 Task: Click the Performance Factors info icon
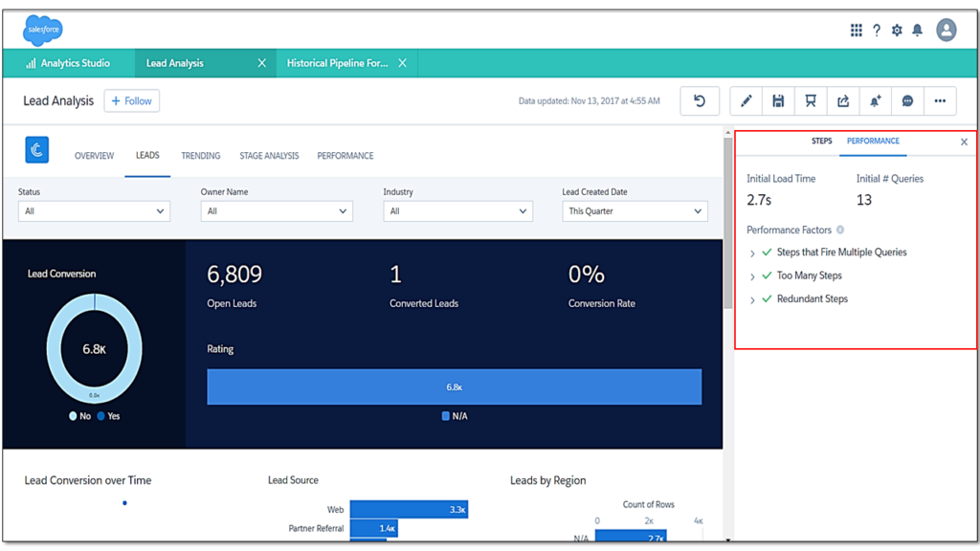pos(840,230)
